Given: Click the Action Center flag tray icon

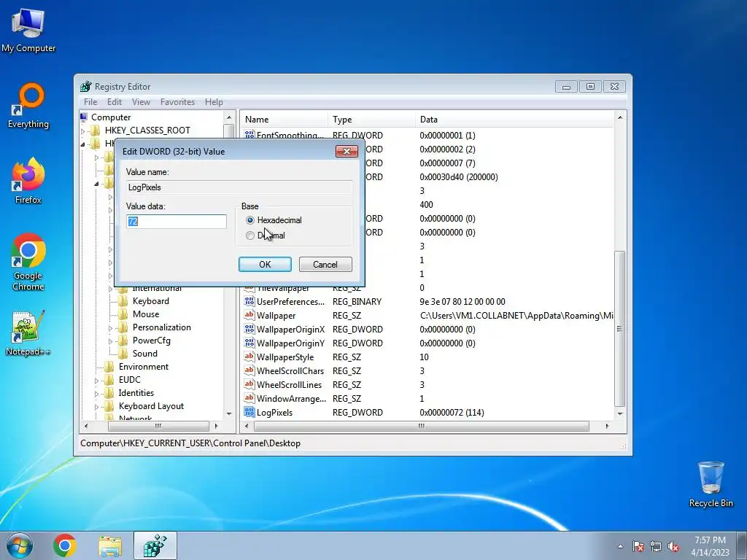Looking at the screenshot, I should [638, 546].
